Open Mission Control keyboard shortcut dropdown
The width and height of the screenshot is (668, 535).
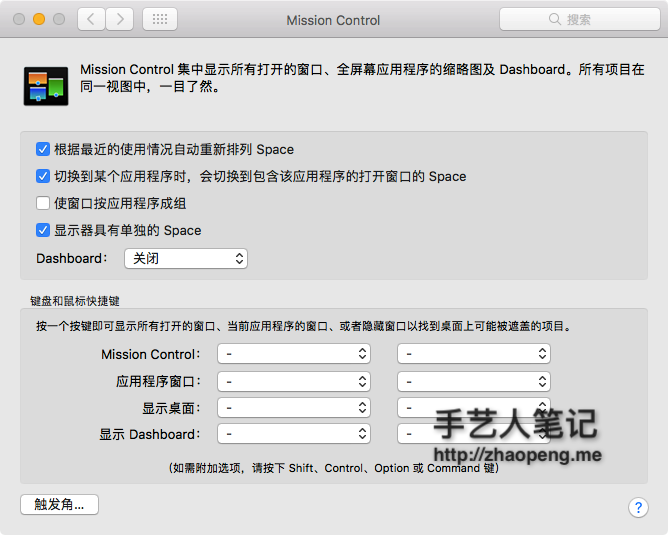(294, 354)
